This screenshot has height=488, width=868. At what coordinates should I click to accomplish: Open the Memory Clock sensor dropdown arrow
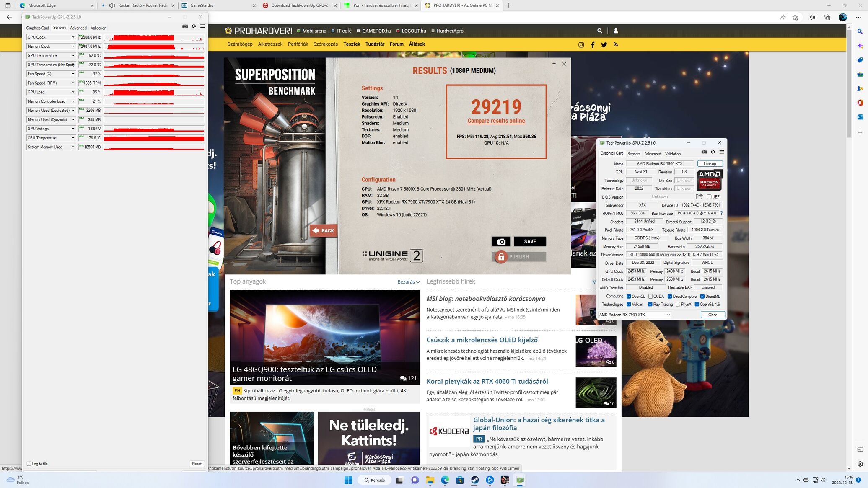(x=73, y=46)
